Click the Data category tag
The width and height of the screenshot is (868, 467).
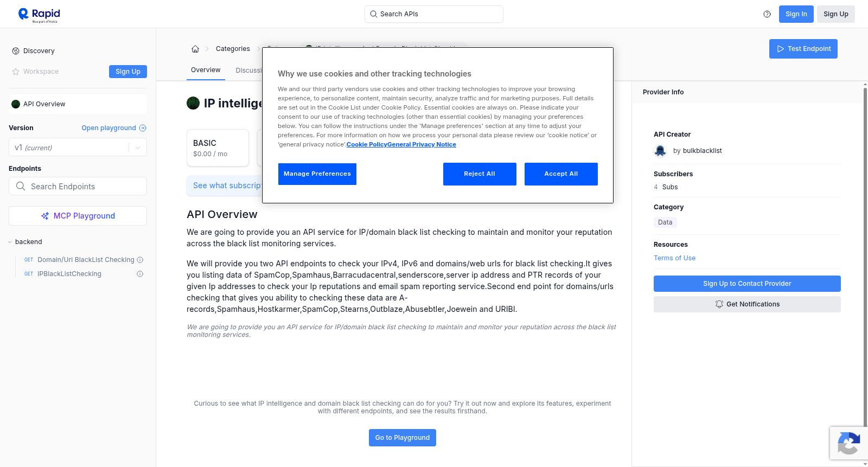[665, 222]
